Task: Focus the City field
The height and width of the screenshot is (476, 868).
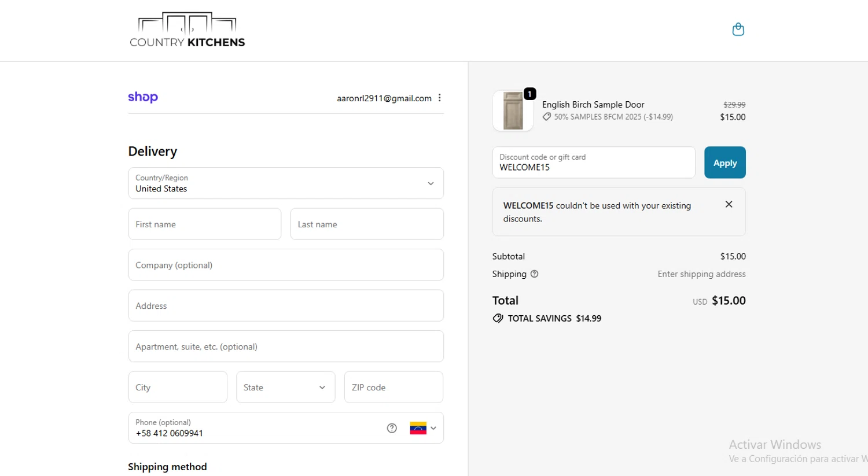Action: [178, 387]
